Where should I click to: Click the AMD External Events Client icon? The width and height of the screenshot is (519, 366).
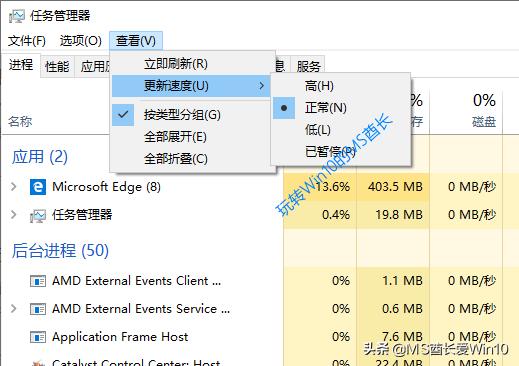click(x=38, y=281)
